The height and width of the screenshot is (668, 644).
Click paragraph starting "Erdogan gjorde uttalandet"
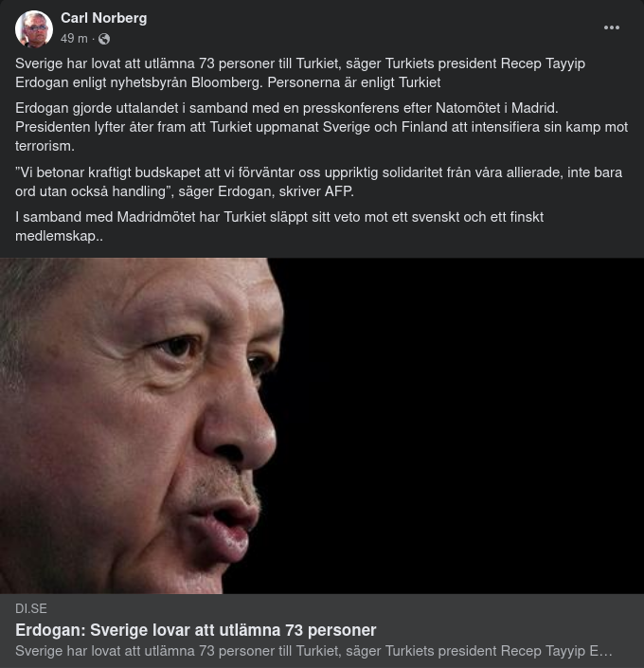(x=322, y=127)
